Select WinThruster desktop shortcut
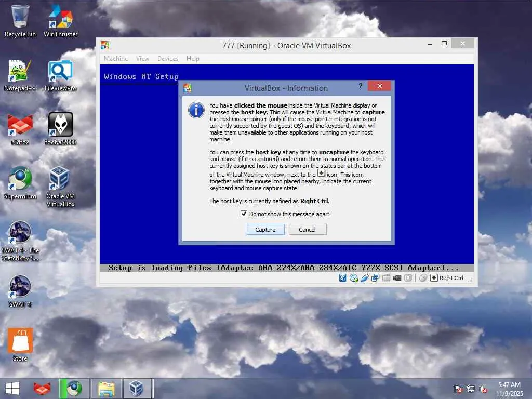The image size is (532, 399). 60,21
